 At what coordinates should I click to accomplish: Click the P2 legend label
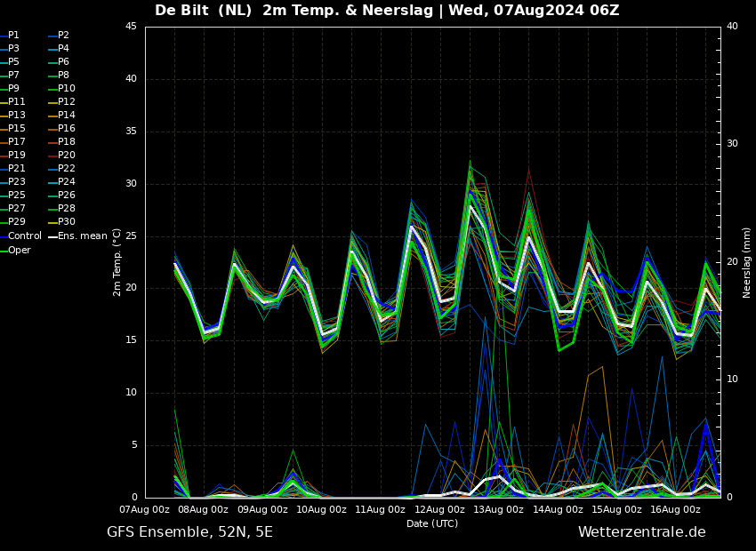pos(64,36)
